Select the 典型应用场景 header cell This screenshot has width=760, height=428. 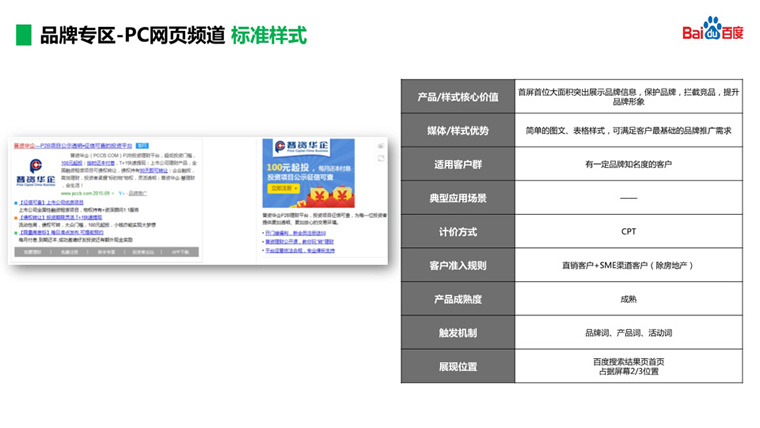(x=458, y=198)
